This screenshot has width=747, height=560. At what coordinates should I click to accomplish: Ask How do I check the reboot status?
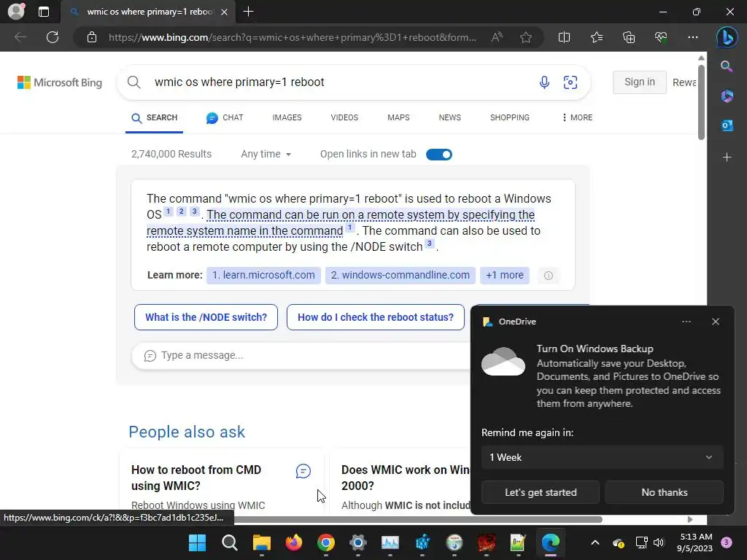point(376,317)
